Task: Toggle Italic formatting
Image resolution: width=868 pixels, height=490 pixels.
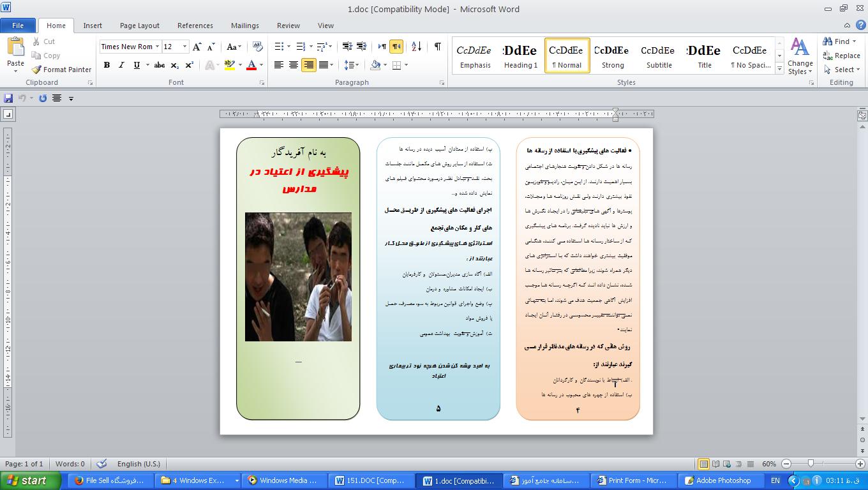Action: pyautogui.click(x=121, y=65)
